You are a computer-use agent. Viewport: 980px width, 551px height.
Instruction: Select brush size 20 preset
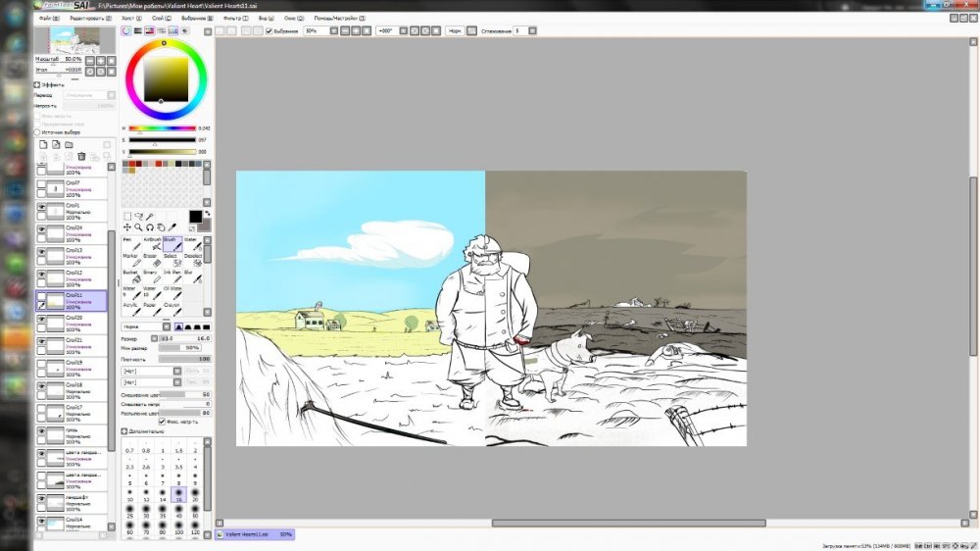195,499
